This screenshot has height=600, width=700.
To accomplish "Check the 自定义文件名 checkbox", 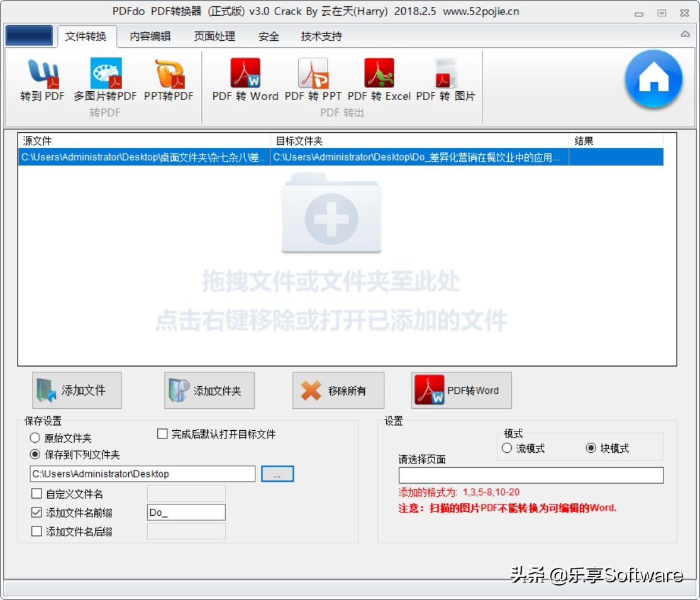I will [x=35, y=494].
